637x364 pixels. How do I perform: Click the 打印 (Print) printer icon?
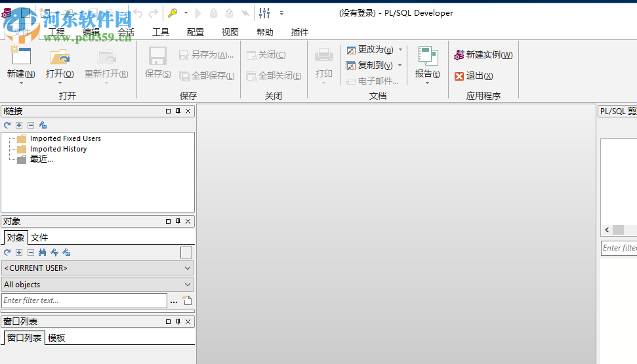(324, 55)
